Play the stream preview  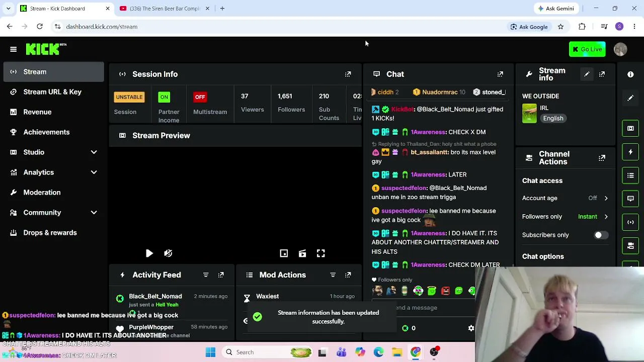point(149,253)
